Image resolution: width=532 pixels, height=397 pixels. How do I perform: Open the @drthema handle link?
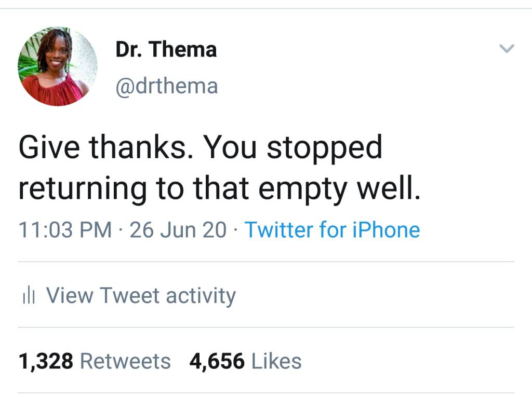[x=166, y=86]
